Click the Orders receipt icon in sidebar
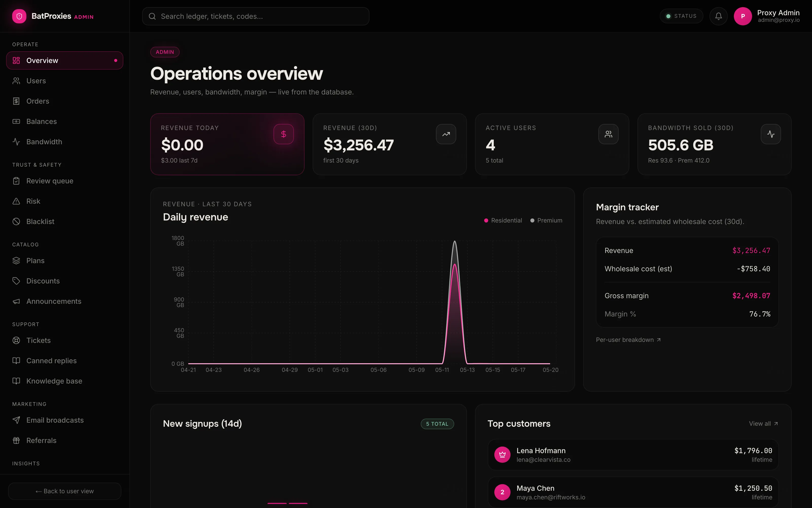Viewport: 812px width, 508px height. 16,101
